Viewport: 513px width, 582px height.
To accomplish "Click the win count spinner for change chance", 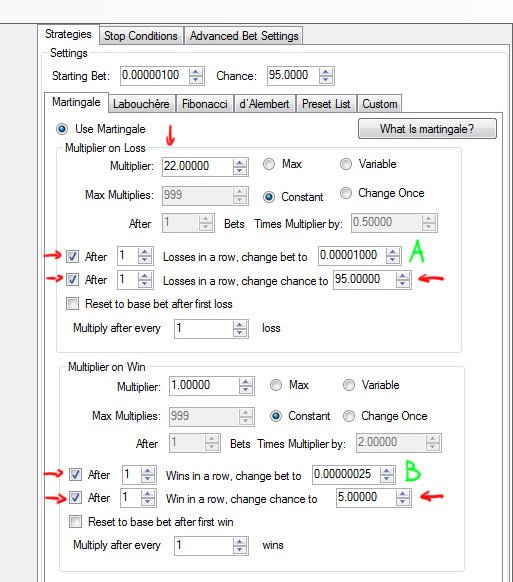I will coord(148,498).
